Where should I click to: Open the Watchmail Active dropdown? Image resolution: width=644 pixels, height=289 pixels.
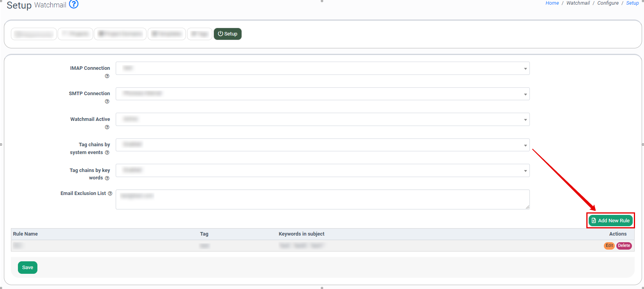(x=322, y=119)
